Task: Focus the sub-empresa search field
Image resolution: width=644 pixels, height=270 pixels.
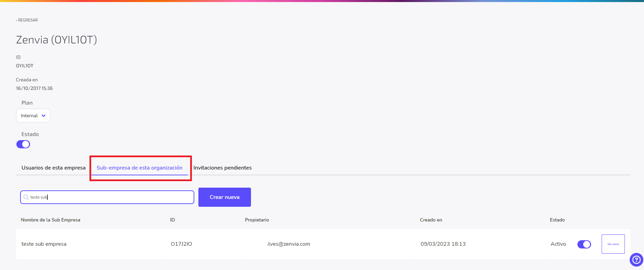Action: 107,197
